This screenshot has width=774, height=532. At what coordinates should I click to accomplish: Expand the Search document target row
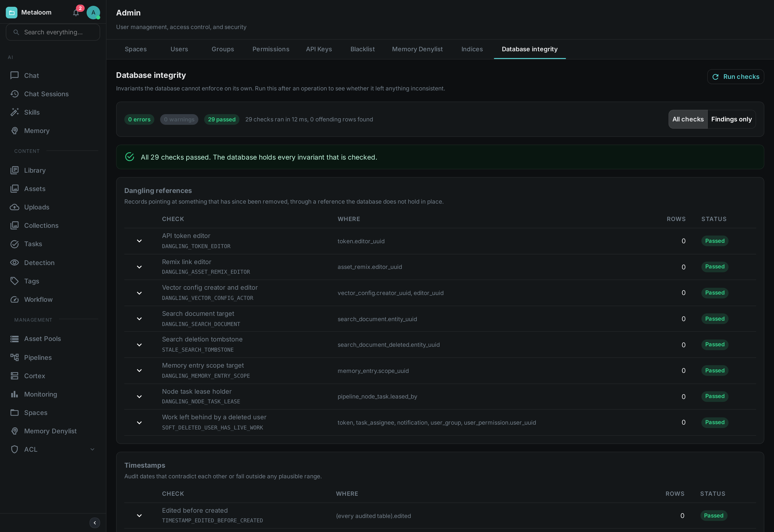tap(139, 319)
